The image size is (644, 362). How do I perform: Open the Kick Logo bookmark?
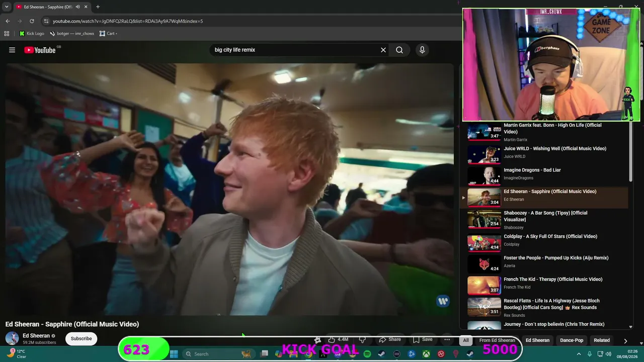(x=32, y=34)
